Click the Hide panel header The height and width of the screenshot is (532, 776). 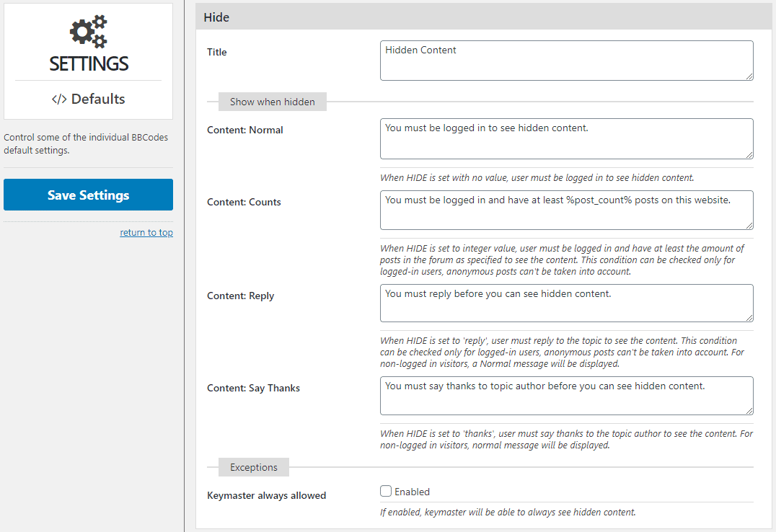[484, 17]
